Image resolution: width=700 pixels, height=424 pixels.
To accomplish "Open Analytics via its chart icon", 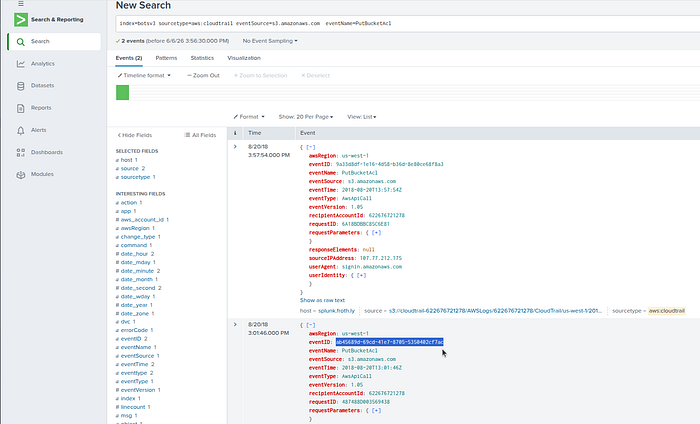I will pos(21,64).
